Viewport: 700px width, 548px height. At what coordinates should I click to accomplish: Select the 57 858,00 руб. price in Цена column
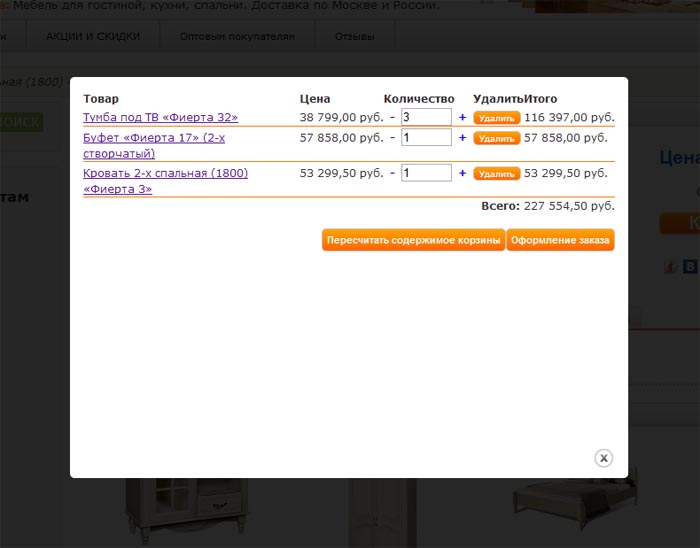[x=342, y=138]
